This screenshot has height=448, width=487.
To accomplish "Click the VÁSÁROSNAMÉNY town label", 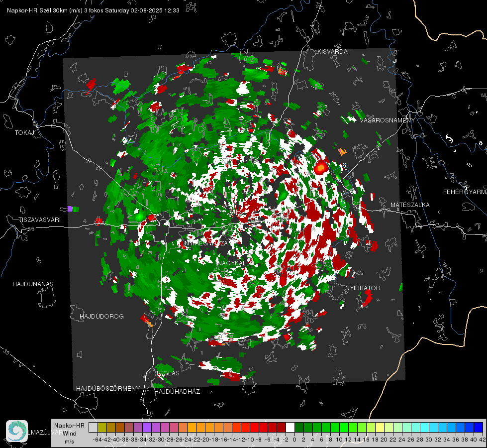I will pyautogui.click(x=388, y=120).
